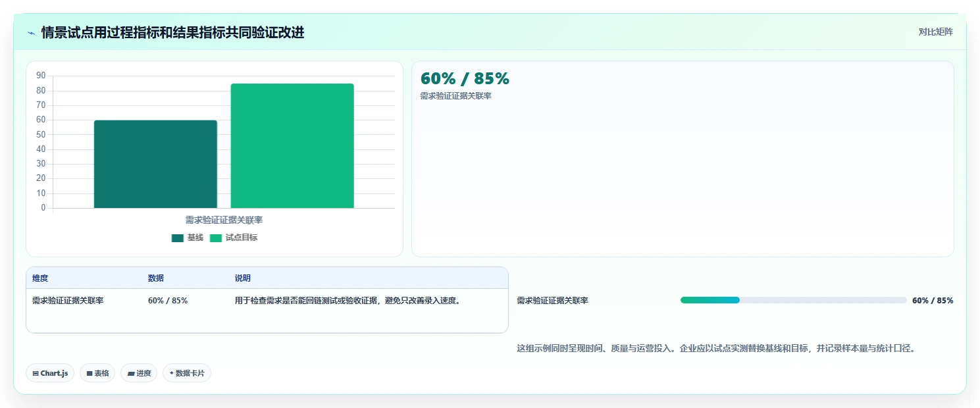Image resolution: width=980 pixels, height=408 pixels.
Task: Click the dark green 基线 bar
Action: point(155,164)
